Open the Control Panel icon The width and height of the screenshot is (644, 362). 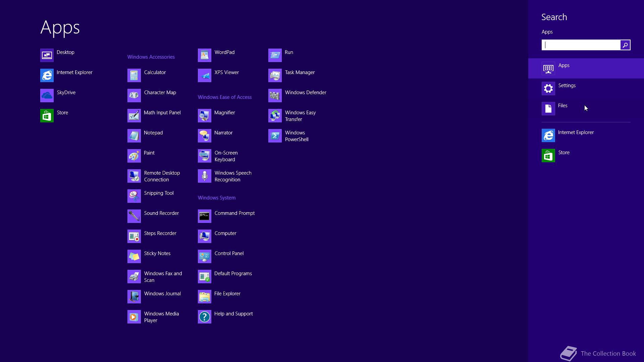(205, 256)
